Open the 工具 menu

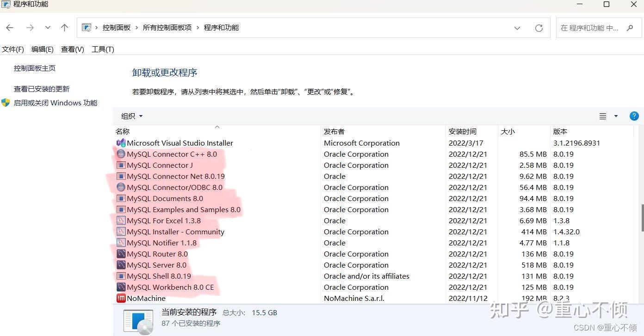point(103,49)
